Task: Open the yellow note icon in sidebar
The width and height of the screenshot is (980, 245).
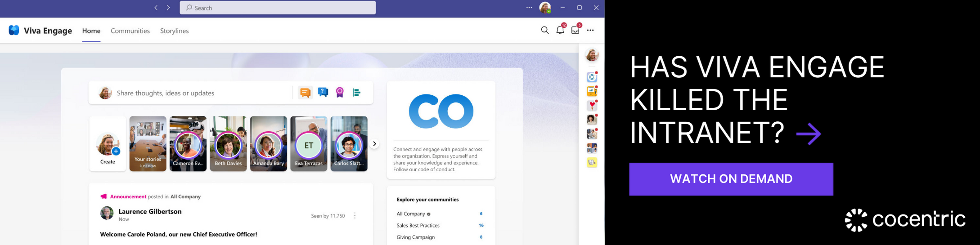Action: point(592,162)
